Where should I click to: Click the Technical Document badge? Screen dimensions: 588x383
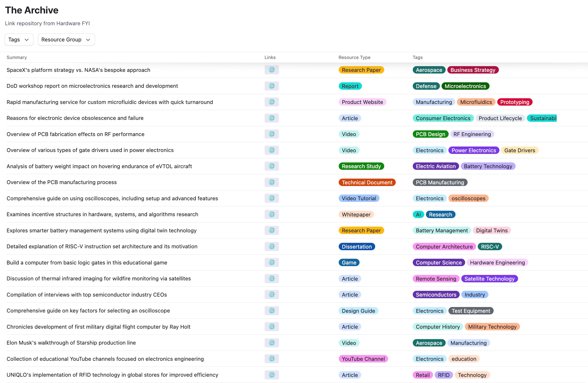(367, 182)
